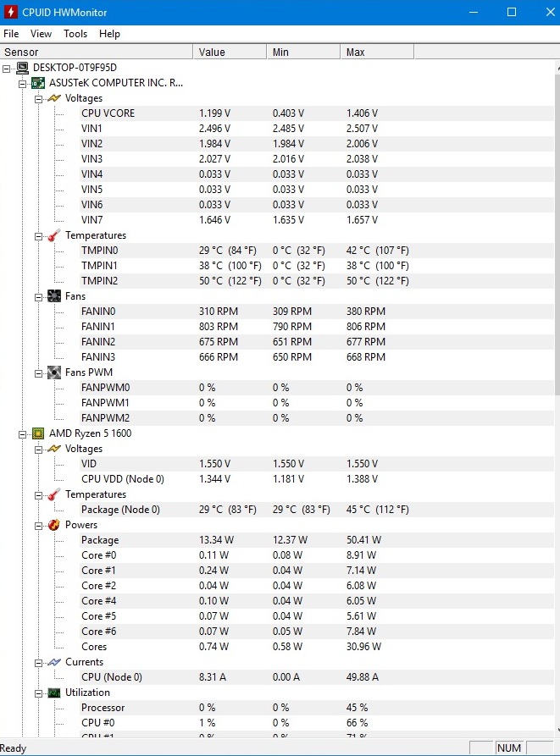Click the fan icon beside Fans PWM
Image resolution: width=560 pixels, height=756 pixels.
coord(54,372)
